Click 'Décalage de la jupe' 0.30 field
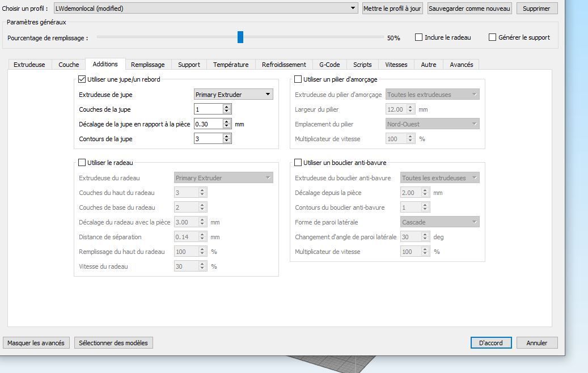588x373 pixels. [x=209, y=124]
